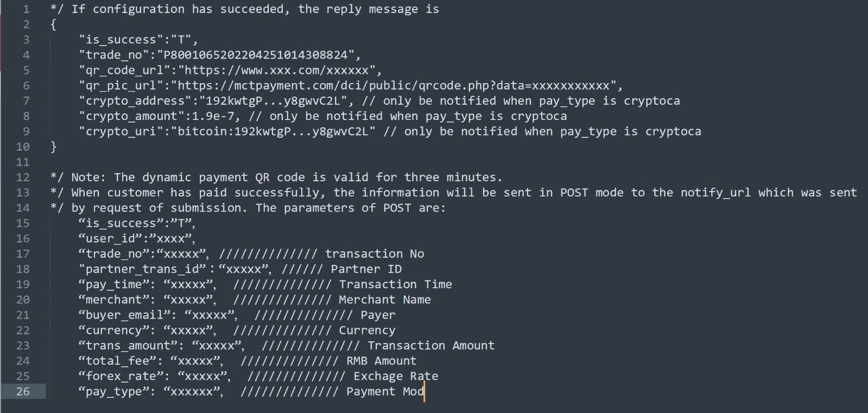Click the Note: dynamic payment QR code line
The height and width of the screenshot is (413, 868).
click(x=276, y=177)
